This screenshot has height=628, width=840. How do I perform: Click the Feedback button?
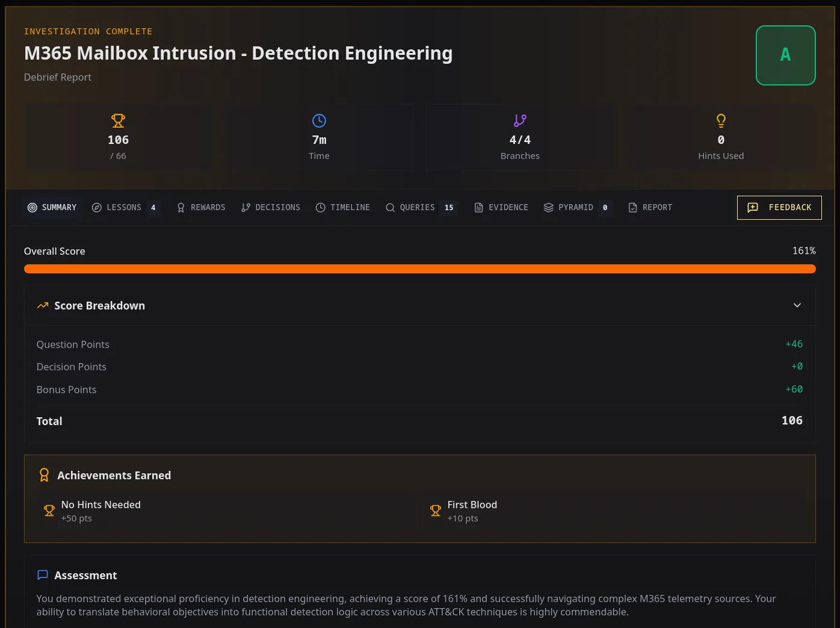tap(779, 208)
